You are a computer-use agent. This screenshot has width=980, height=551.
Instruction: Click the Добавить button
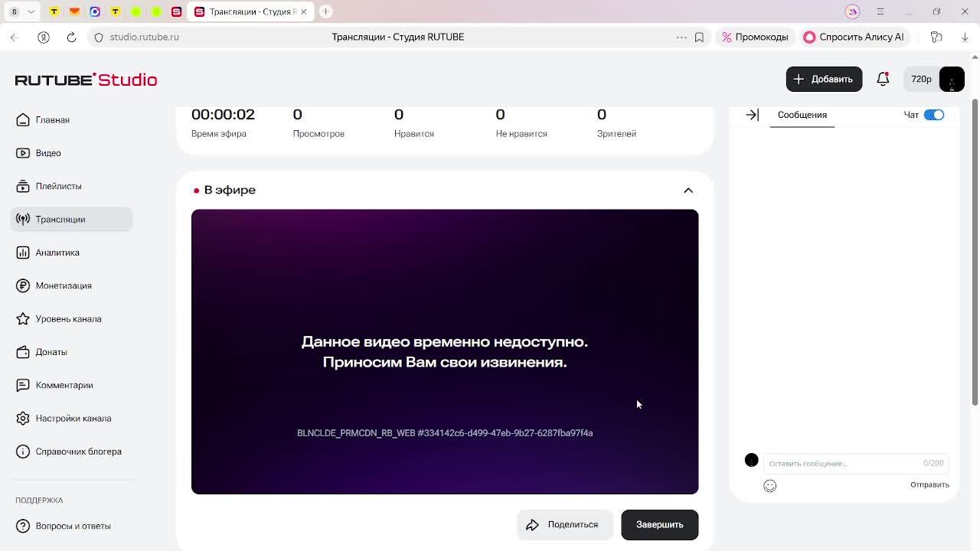click(x=824, y=79)
